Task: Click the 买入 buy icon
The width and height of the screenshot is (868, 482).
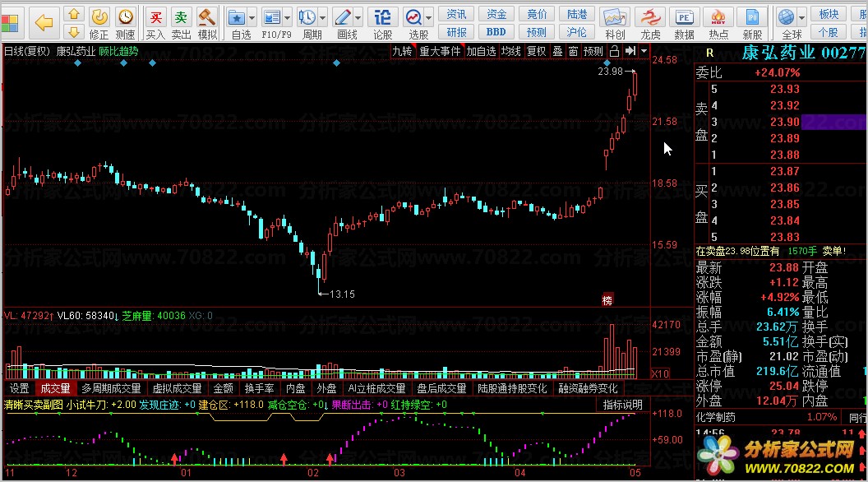Action: click(x=156, y=23)
